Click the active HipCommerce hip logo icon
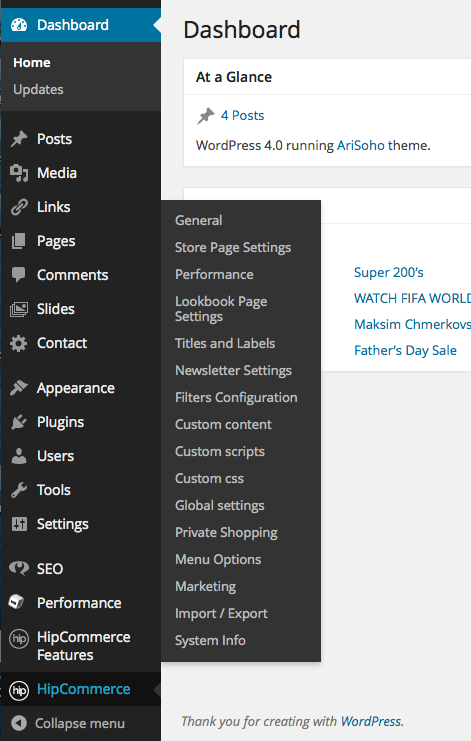This screenshot has height=741, width=471. point(19,690)
